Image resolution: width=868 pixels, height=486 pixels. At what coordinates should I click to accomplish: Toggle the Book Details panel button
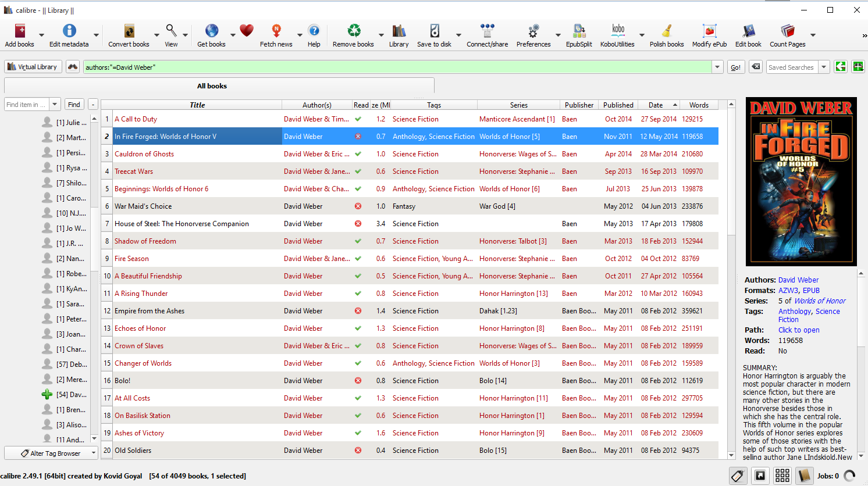click(805, 476)
